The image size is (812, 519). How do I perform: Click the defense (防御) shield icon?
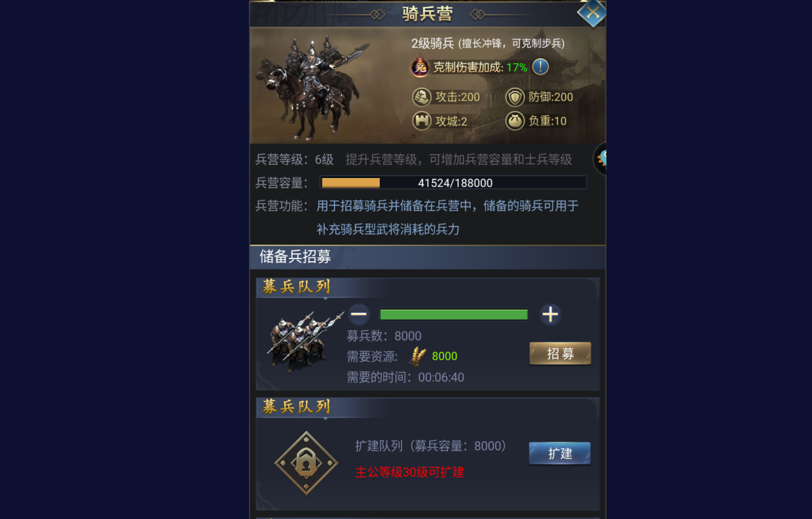coord(515,97)
